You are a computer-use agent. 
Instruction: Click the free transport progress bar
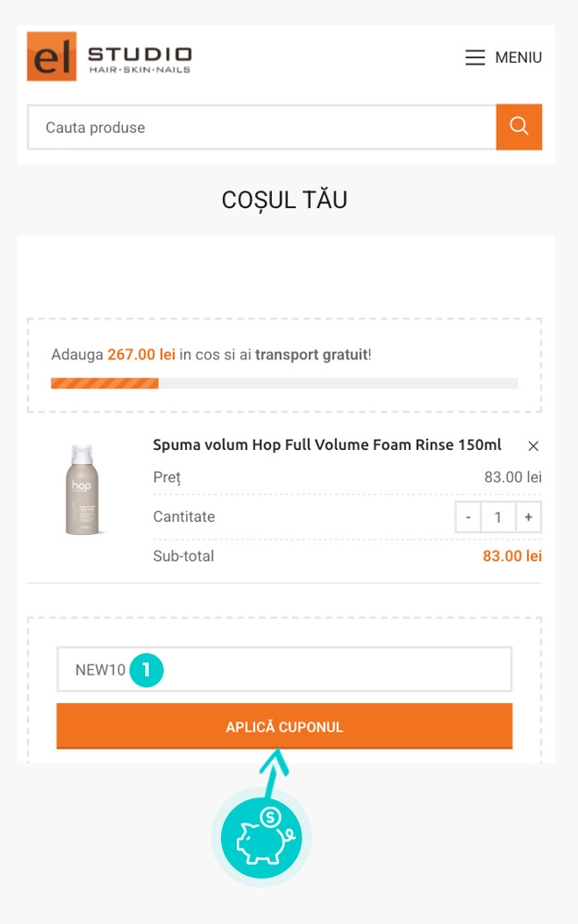[284, 383]
